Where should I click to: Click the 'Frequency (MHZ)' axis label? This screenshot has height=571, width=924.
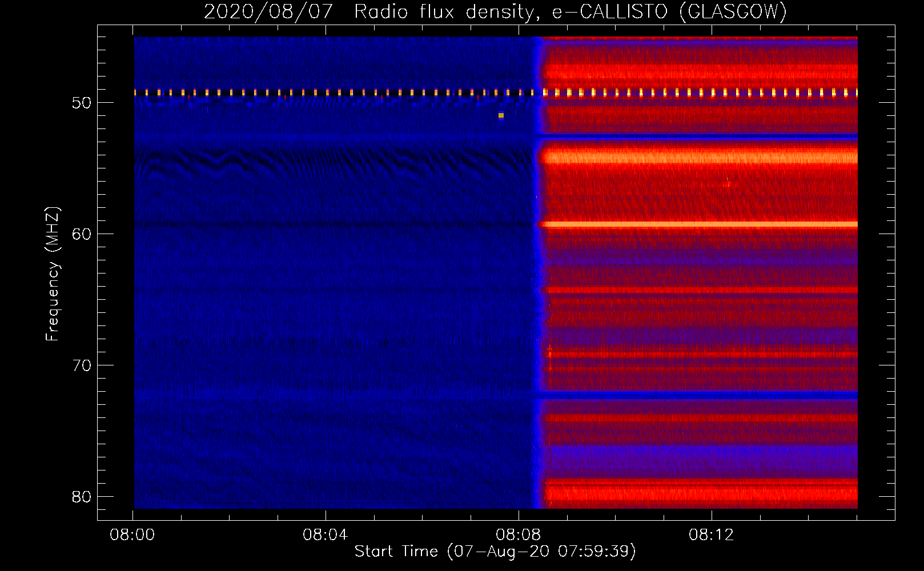pyautogui.click(x=53, y=274)
